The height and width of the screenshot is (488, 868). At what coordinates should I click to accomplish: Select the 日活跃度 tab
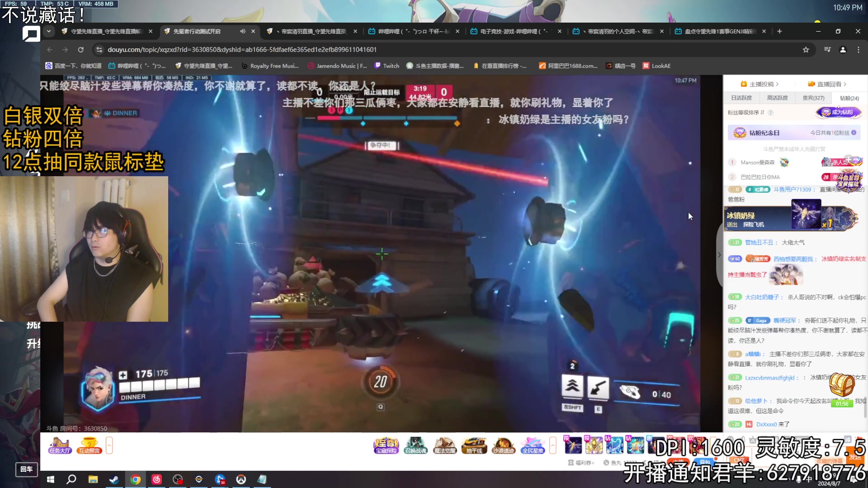pos(741,98)
